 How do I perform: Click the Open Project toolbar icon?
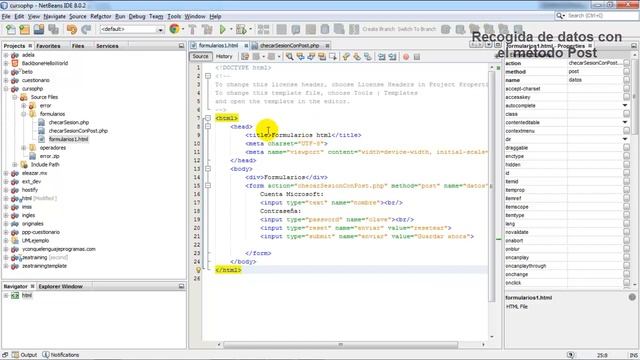point(39,29)
